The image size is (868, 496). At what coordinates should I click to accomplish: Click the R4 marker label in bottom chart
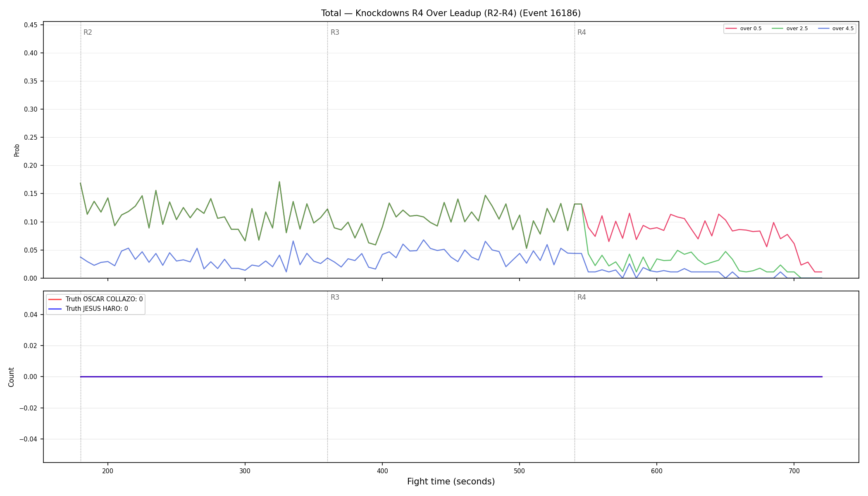coord(582,297)
